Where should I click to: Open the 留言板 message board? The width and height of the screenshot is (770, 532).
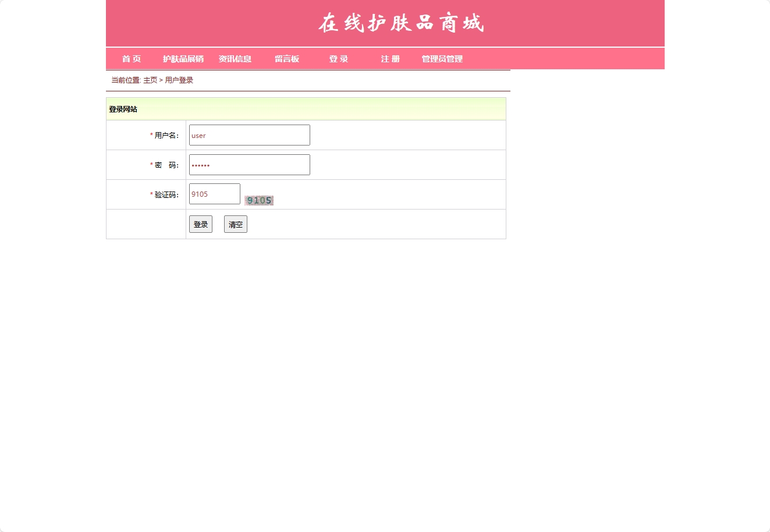pyautogui.click(x=287, y=59)
